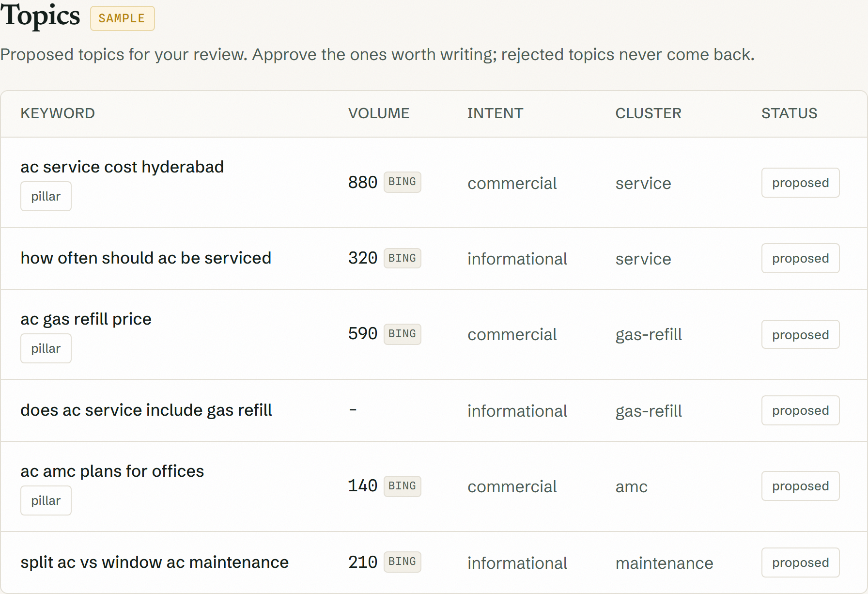Image resolution: width=868 pixels, height=594 pixels.
Task: Click the maintenance cluster cell
Action: coord(665,563)
